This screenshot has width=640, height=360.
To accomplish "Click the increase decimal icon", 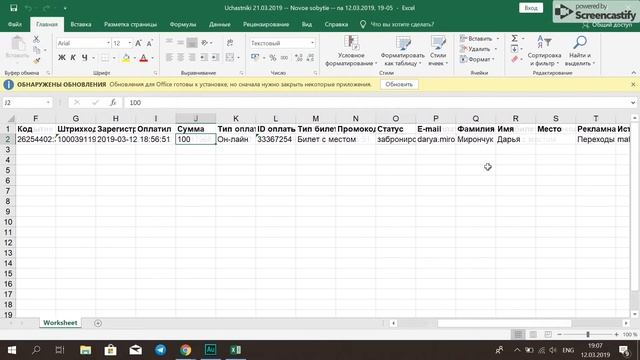I will click(x=299, y=58).
